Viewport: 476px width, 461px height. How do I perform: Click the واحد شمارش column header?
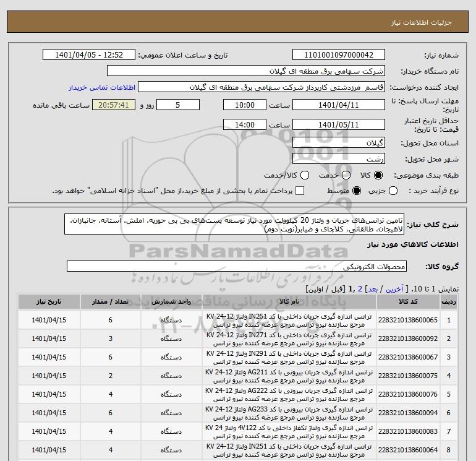(x=171, y=301)
